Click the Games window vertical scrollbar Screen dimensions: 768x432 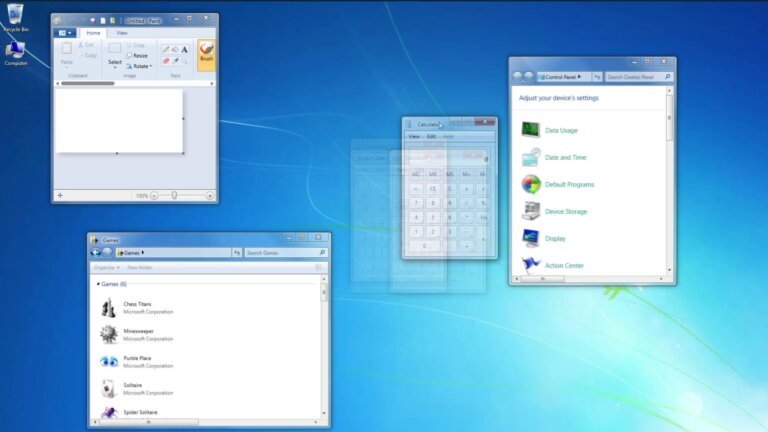(x=324, y=292)
